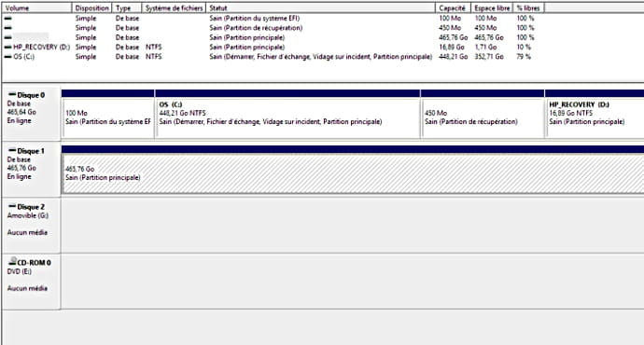This screenshot has width=644, height=345.
Task: Click the 352,71 Go free space cell
Action: (489, 57)
